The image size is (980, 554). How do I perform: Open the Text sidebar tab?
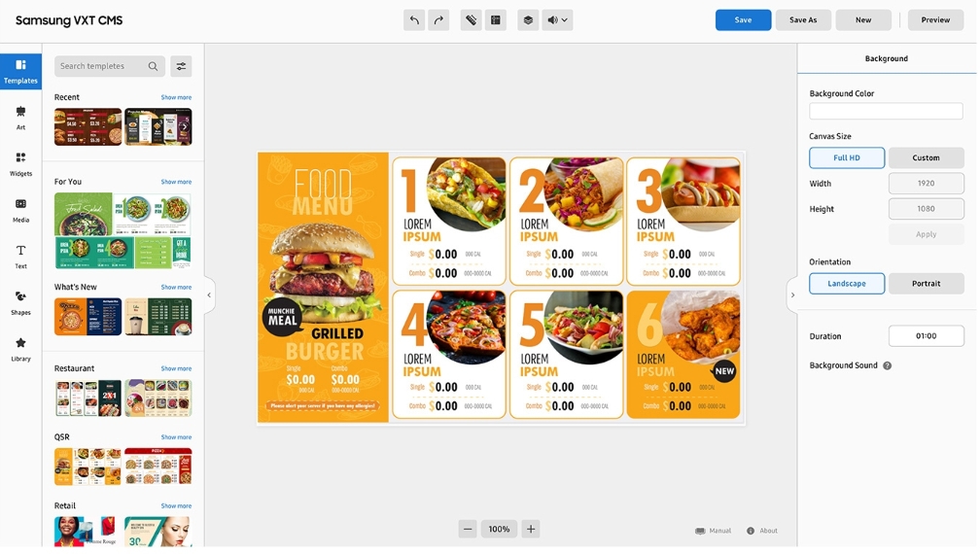(x=20, y=257)
